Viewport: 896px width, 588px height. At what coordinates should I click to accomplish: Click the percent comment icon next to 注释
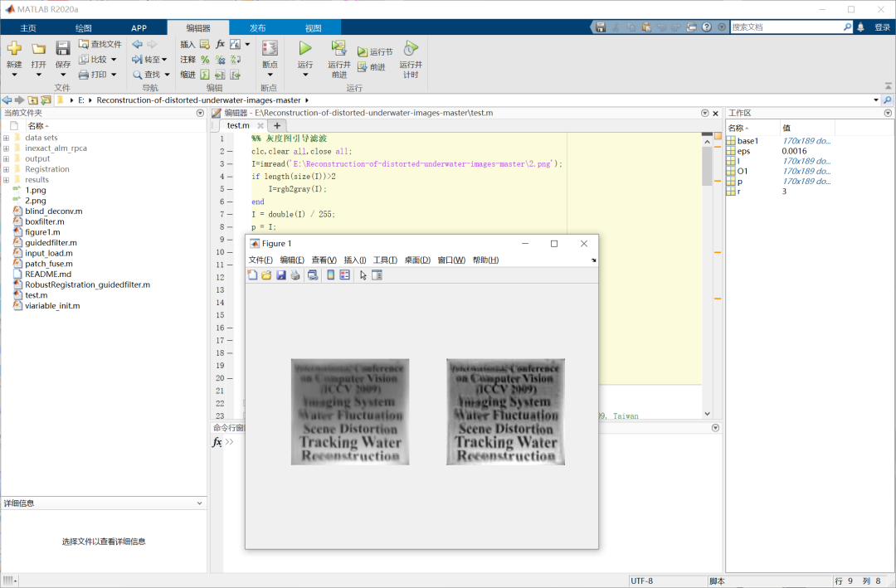point(205,60)
